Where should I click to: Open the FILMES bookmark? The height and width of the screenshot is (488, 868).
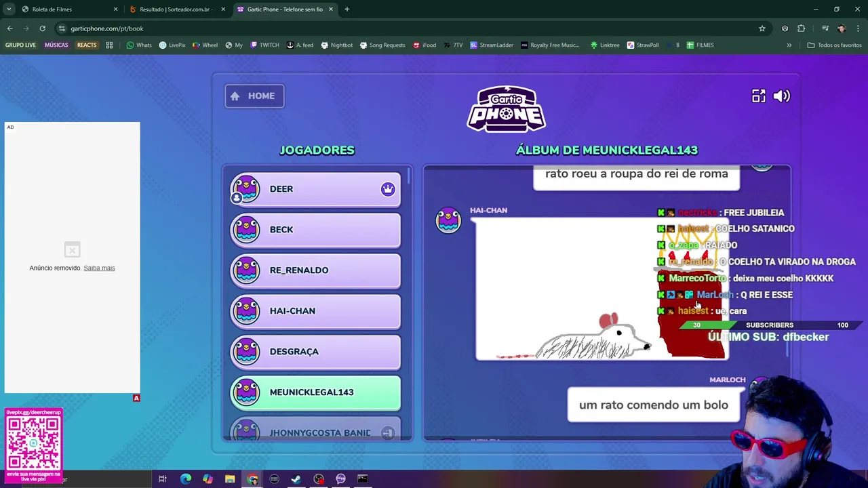tap(700, 45)
